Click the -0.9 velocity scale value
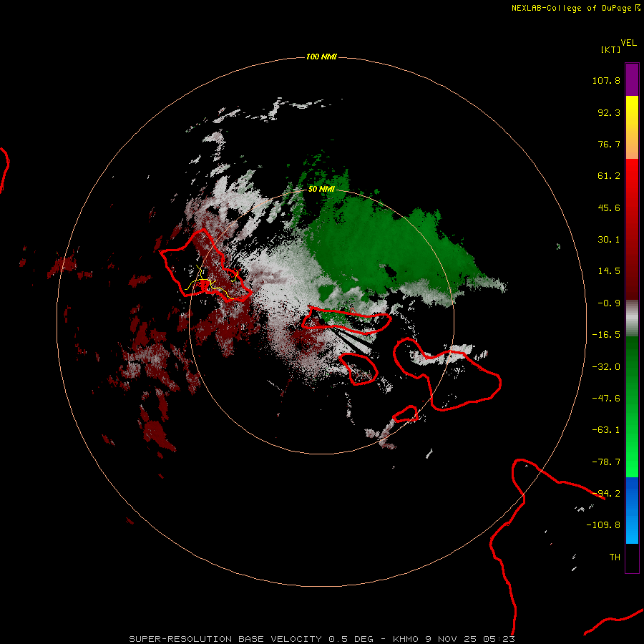Screen dimensions: 644x644 click(609, 303)
